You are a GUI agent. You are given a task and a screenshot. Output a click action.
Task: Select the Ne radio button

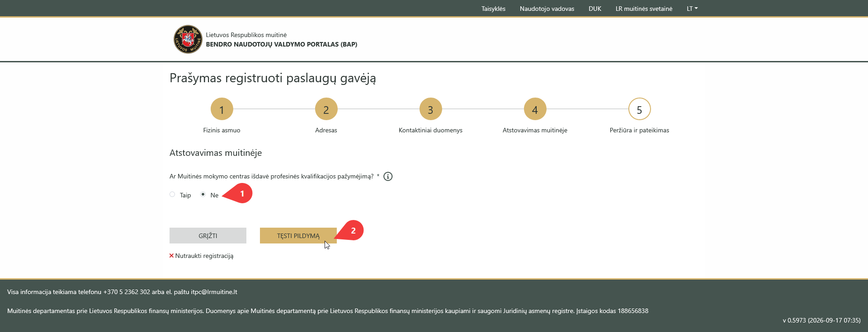point(203,194)
